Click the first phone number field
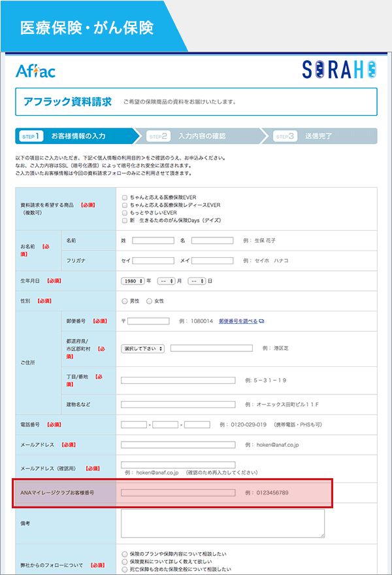Screen dimensions: 392x575 tap(134, 425)
